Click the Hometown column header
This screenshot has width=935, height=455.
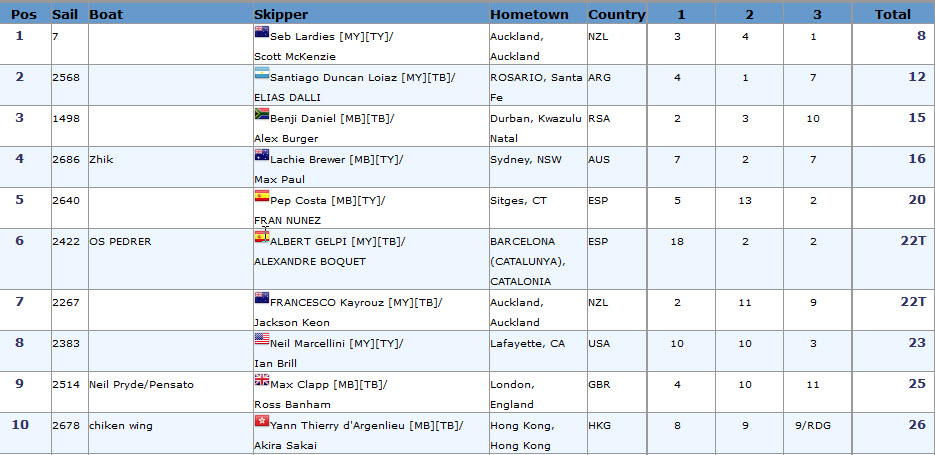[x=529, y=14]
